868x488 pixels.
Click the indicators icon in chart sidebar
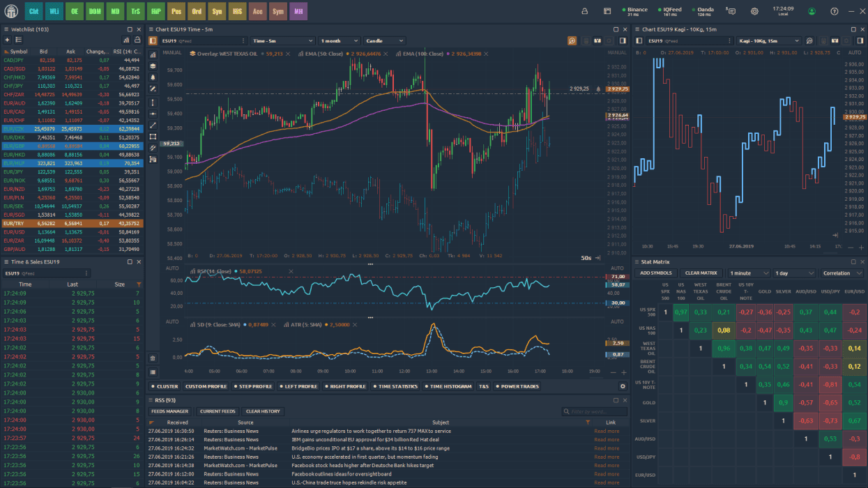click(153, 54)
